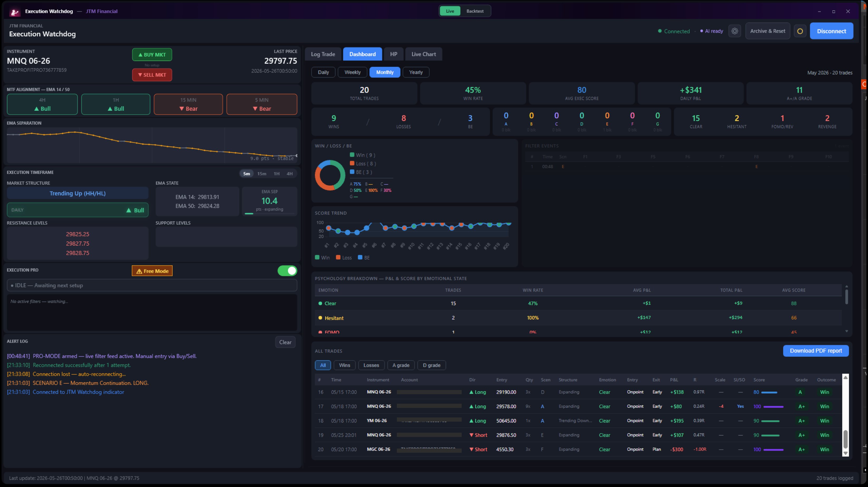Viewport: 868px width, 487px height.
Task: Switch to Monthly period view
Action: pyautogui.click(x=385, y=72)
